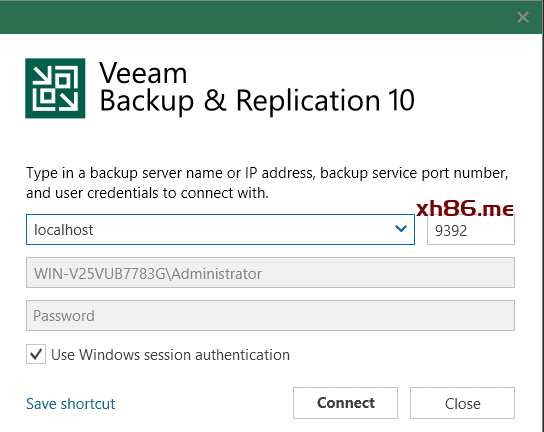Click the localhost text in the server field
544x432 pixels.
[63, 230]
